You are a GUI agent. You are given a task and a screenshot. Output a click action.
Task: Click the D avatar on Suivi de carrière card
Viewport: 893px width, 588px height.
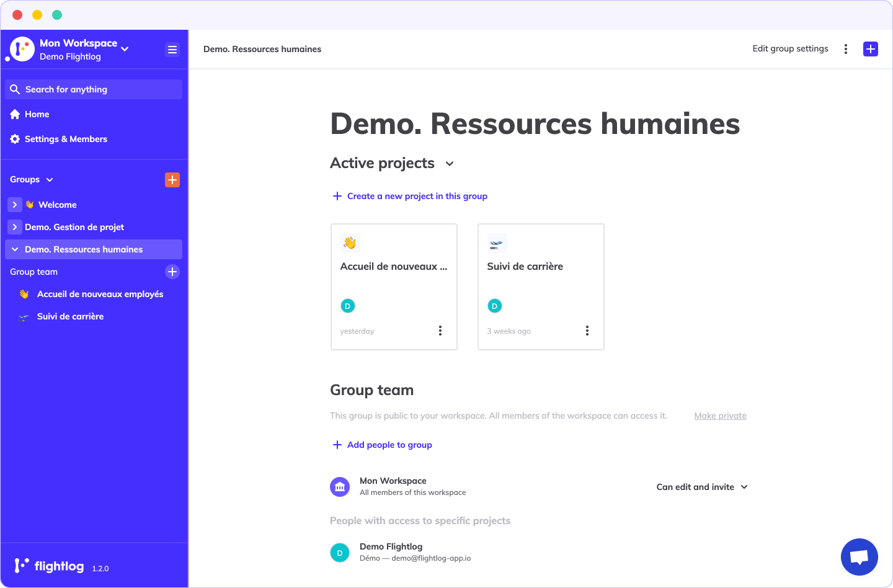tap(495, 306)
